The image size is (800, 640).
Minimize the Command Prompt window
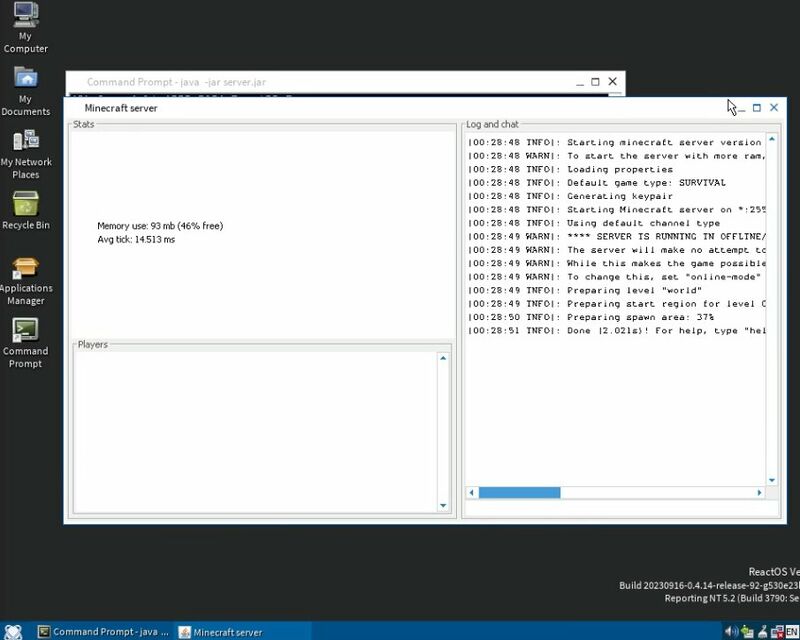pos(580,82)
